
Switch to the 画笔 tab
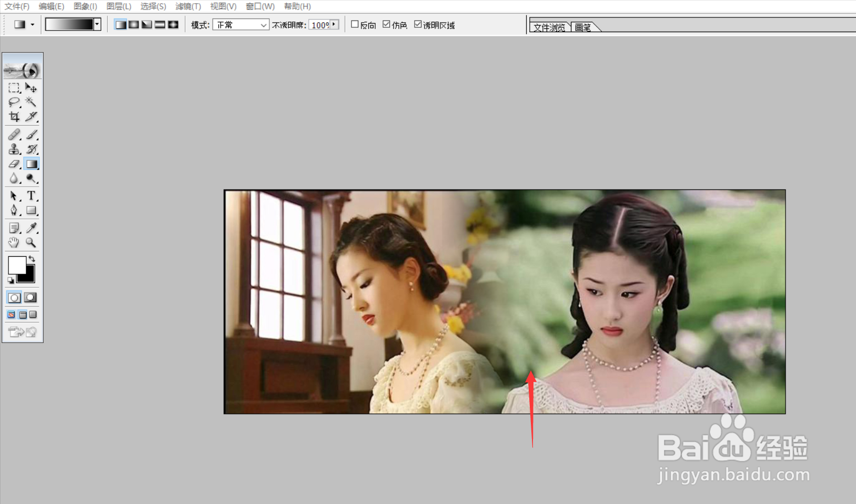pyautogui.click(x=583, y=27)
